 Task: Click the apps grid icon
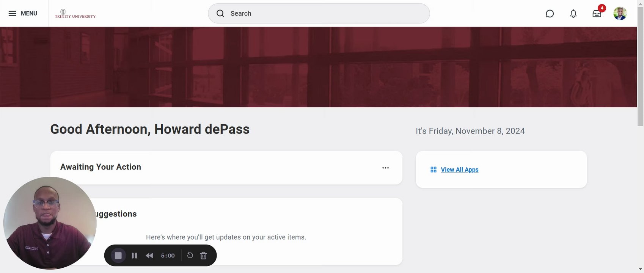[434, 170]
